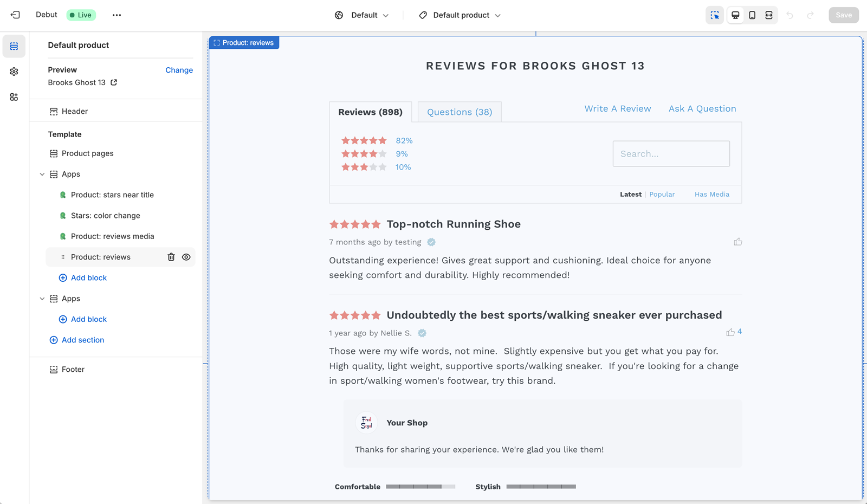Click the Header section icon
The width and height of the screenshot is (867, 504).
pyautogui.click(x=54, y=112)
